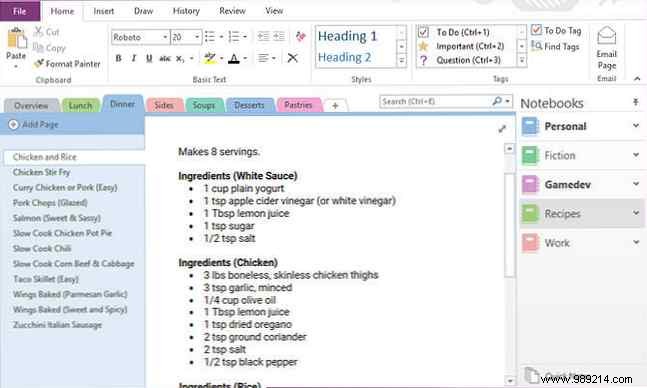Viewport: 647px width, 388px height.
Task: Apply the text highlight color
Action: point(210,58)
